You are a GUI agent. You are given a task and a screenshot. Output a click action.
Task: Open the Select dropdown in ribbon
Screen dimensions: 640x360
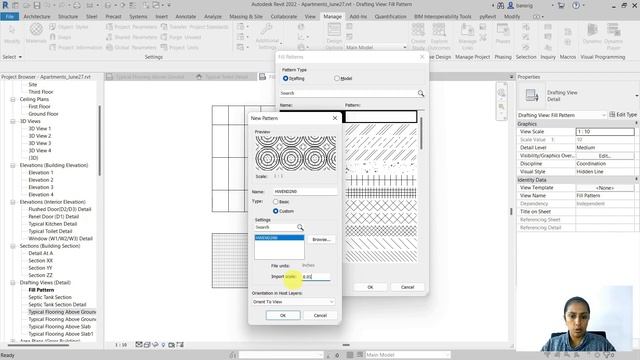(x=12, y=57)
